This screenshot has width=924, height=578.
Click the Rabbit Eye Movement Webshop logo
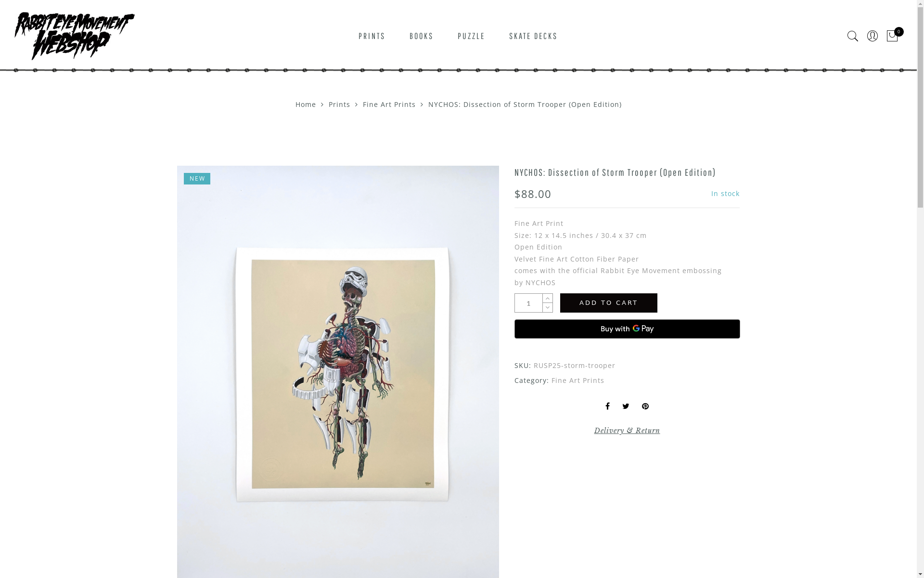[75, 36]
